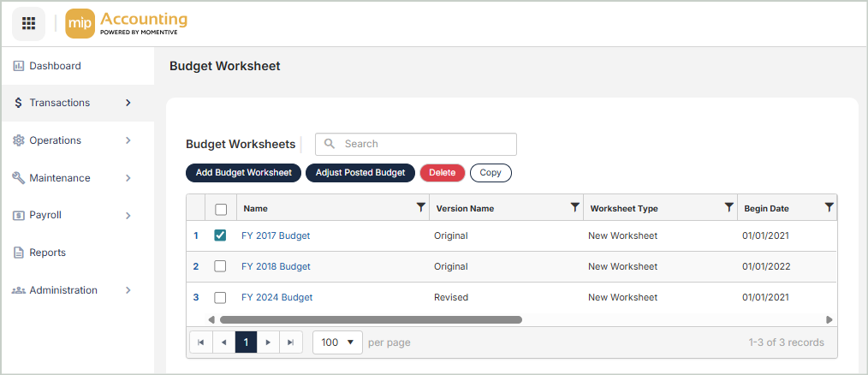This screenshot has width=868, height=375.
Task: Open the Worksheet Type column filter
Action: pyautogui.click(x=728, y=207)
